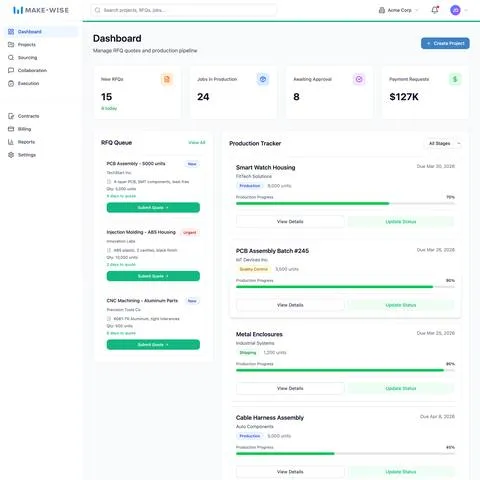View Details for Smart Watch Housing

(290, 222)
